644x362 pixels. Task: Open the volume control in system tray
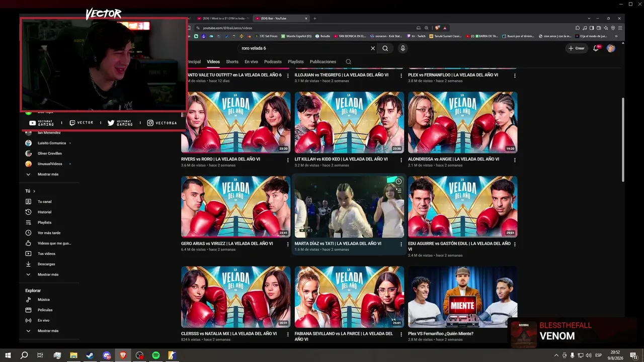[589, 355]
